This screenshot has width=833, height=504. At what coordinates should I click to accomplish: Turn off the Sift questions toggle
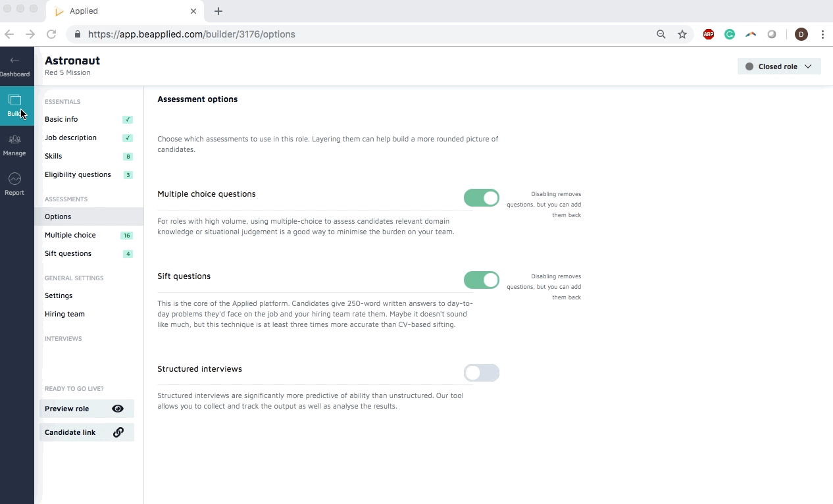482,280
